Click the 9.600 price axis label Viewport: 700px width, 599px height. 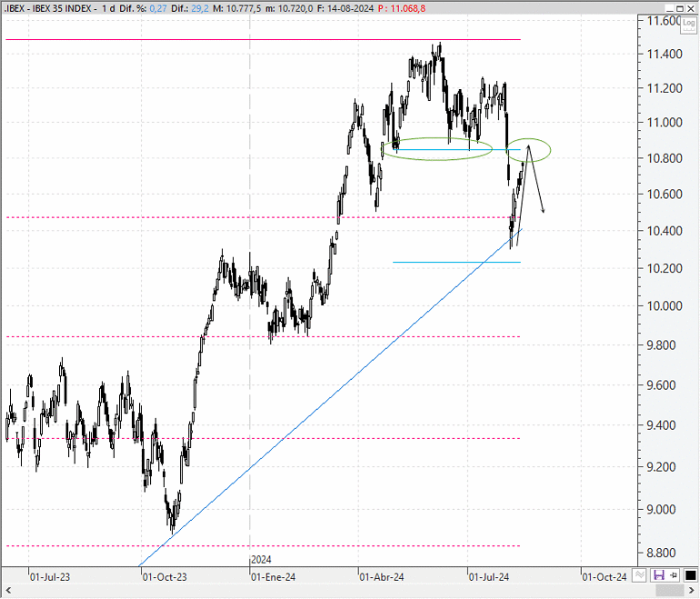click(661, 385)
